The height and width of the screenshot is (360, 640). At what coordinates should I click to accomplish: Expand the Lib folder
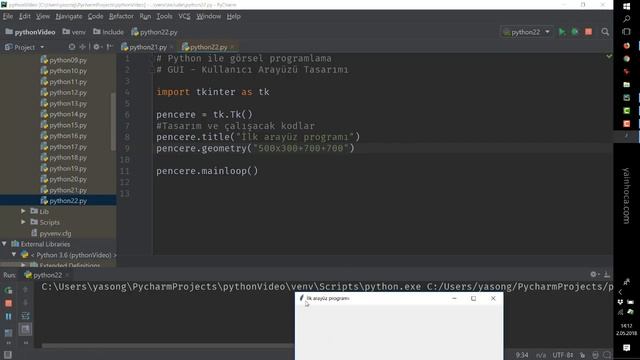coord(23,211)
